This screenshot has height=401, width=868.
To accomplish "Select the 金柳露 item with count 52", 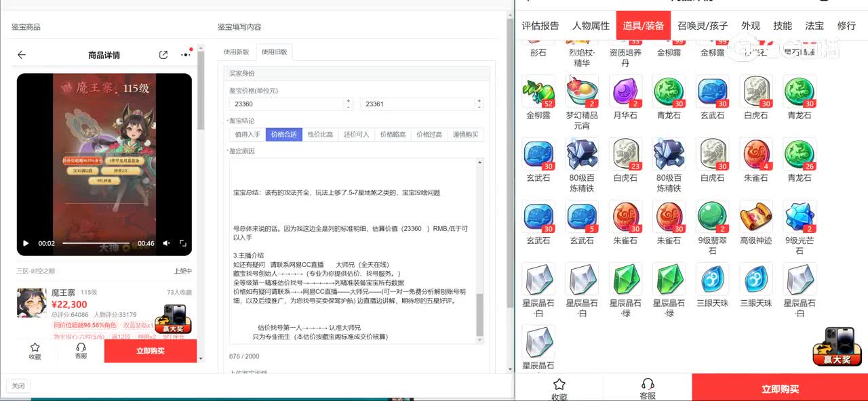I will [x=538, y=91].
